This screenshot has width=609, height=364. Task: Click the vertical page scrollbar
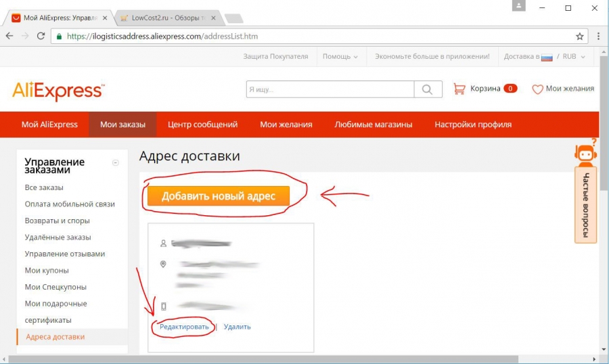pos(604,122)
